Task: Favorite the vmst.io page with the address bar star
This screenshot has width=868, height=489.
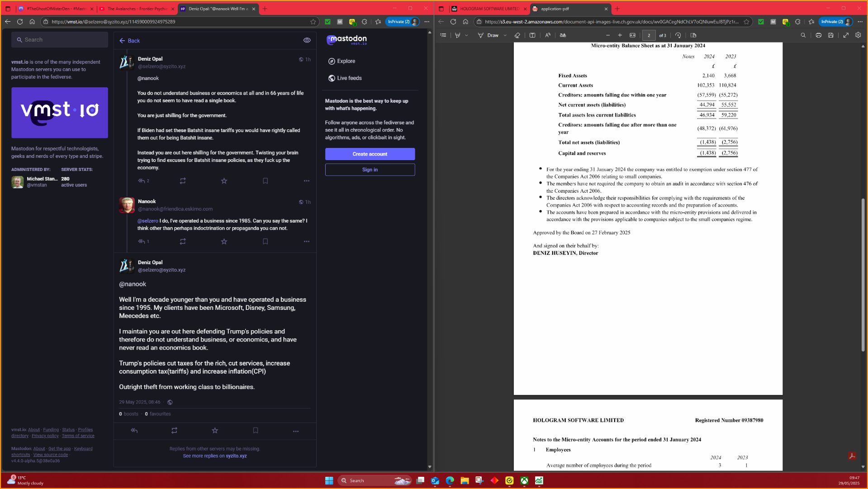Action: point(313,22)
